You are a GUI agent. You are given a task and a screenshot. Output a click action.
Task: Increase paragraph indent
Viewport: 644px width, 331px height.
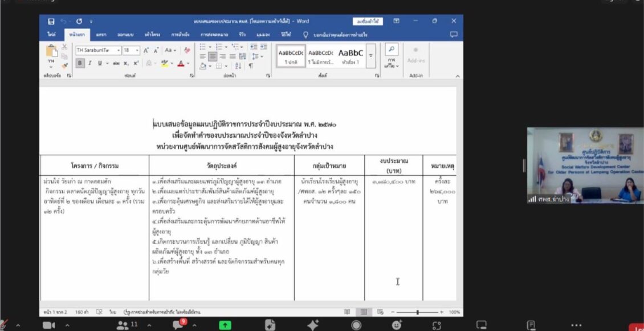click(x=263, y=47)
